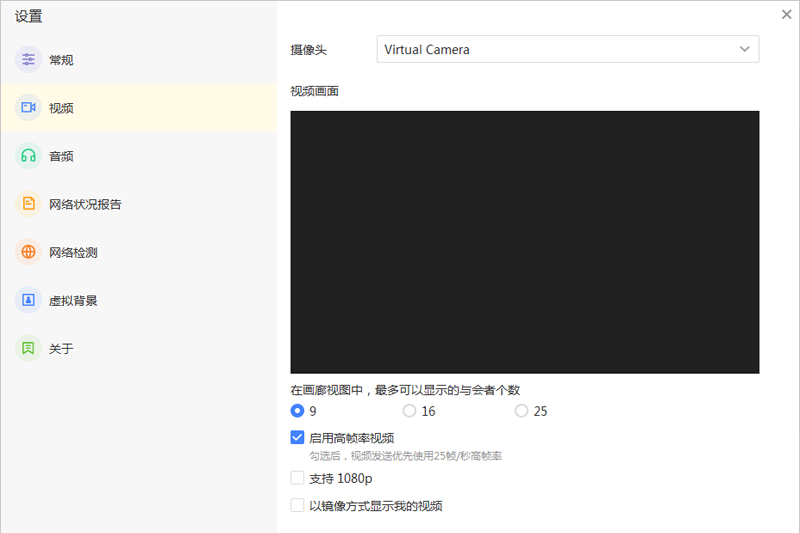800x533 pixels.
Task: Click the 关于 info icon
Action: click(x=28, y=348)
